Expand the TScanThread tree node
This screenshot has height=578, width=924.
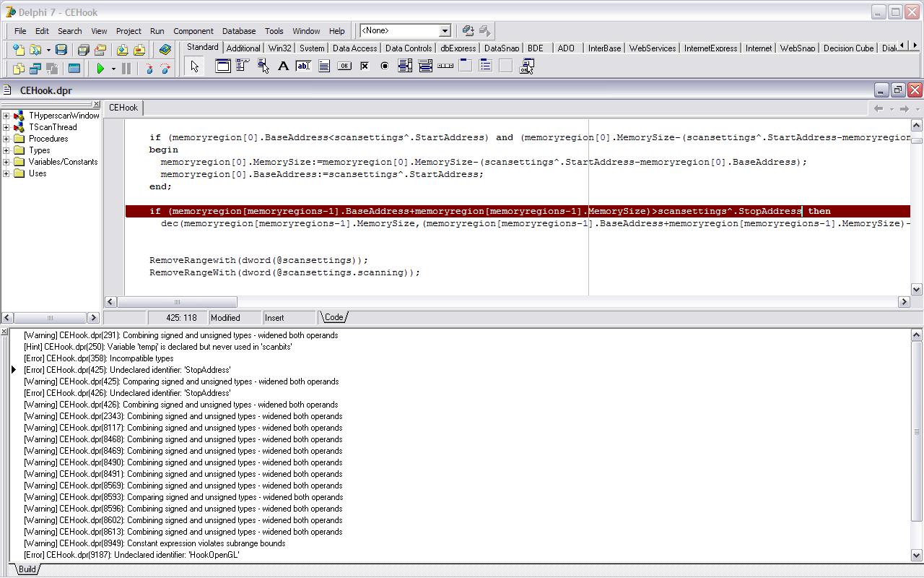click(x=6, y=127)
